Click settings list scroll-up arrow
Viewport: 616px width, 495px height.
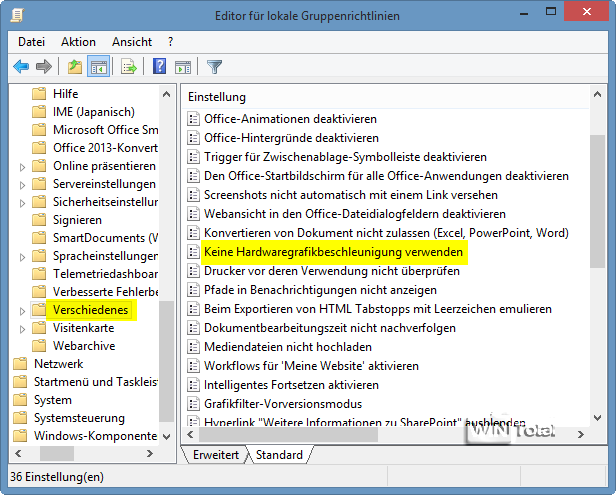point(598,94)
